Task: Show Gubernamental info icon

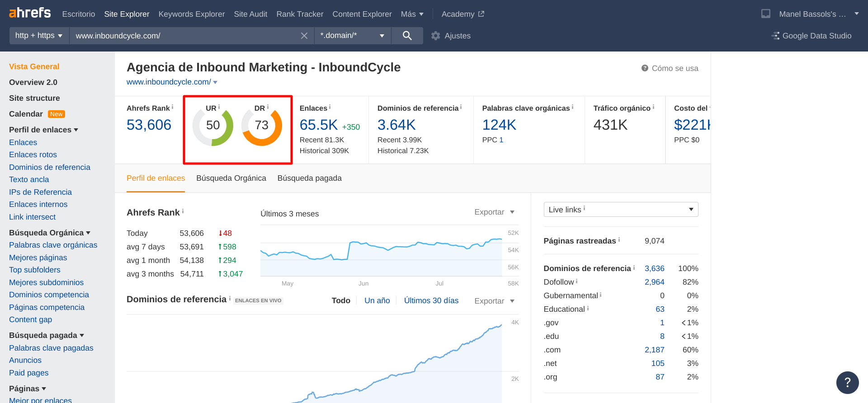Action: pyautogui.click(x=600, y=295)
